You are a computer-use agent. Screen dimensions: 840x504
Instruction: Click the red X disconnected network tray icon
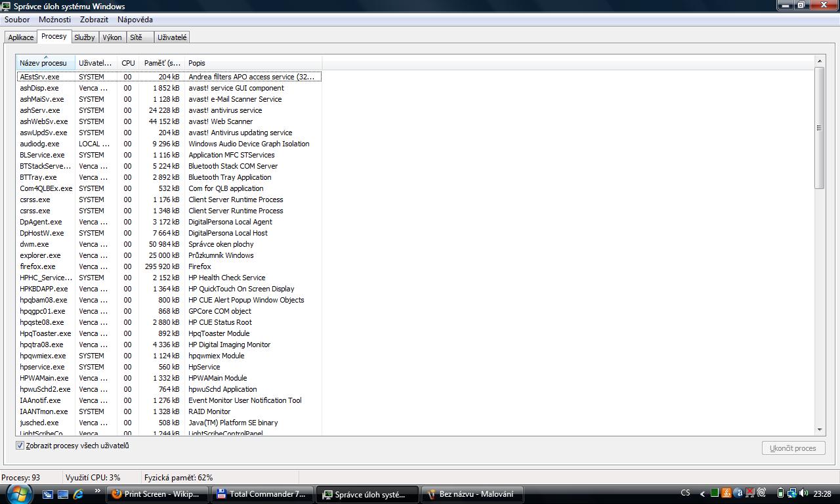click(x=750, y=493)
